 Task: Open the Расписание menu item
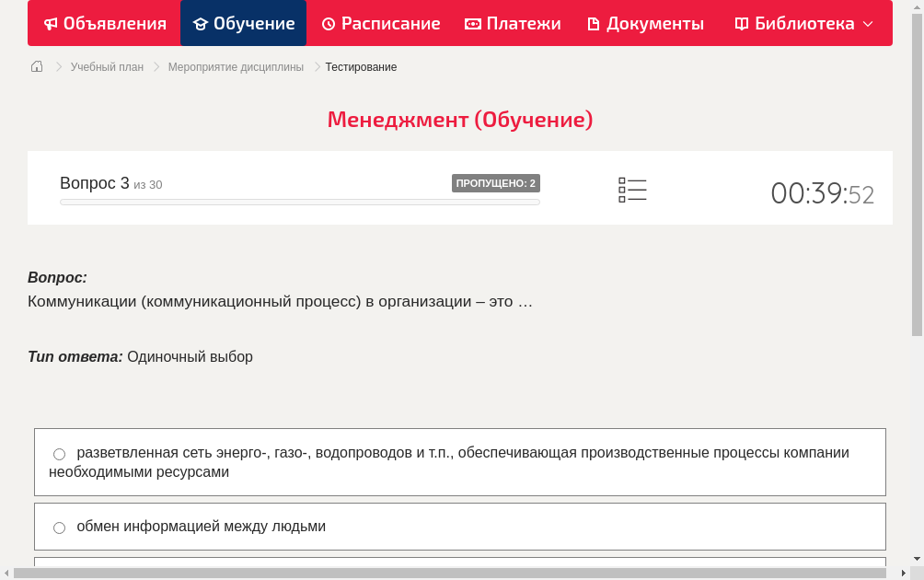[x=380, y=23]
